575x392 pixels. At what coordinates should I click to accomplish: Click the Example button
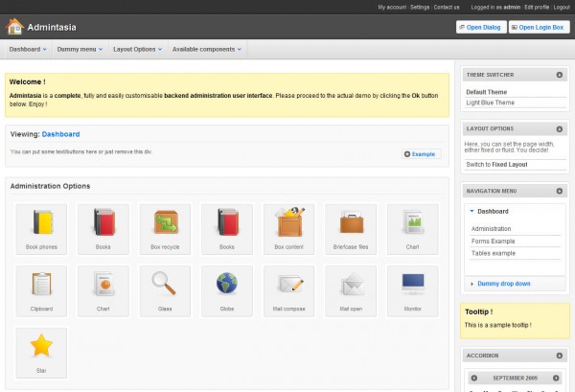pos(422,154)
